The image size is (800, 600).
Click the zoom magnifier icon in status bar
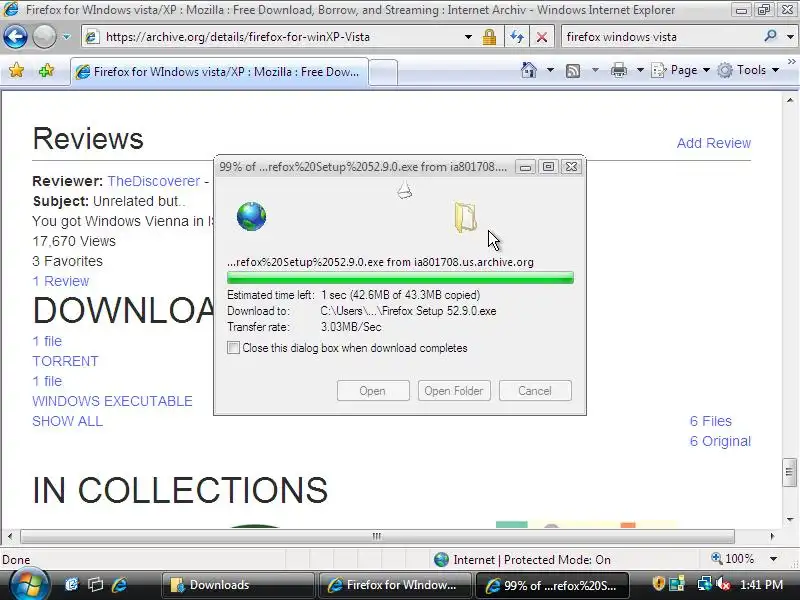pyautogui.click(x=717, y=559)
